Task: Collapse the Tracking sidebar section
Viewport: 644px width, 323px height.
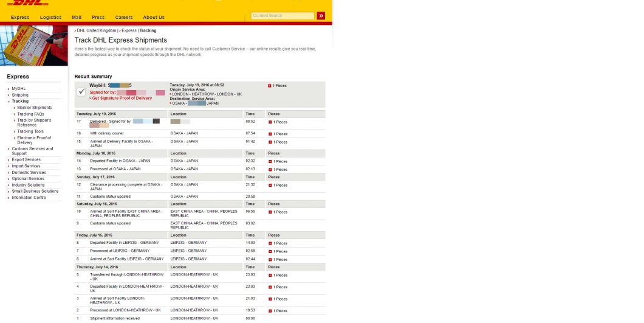Action: click(x=20, y=101)
